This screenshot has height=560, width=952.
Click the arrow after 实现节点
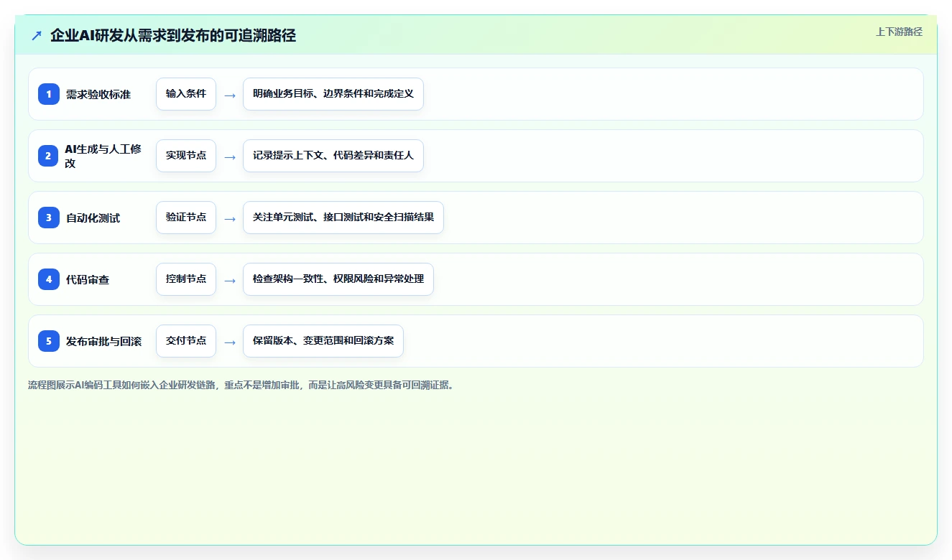(230, 157)
